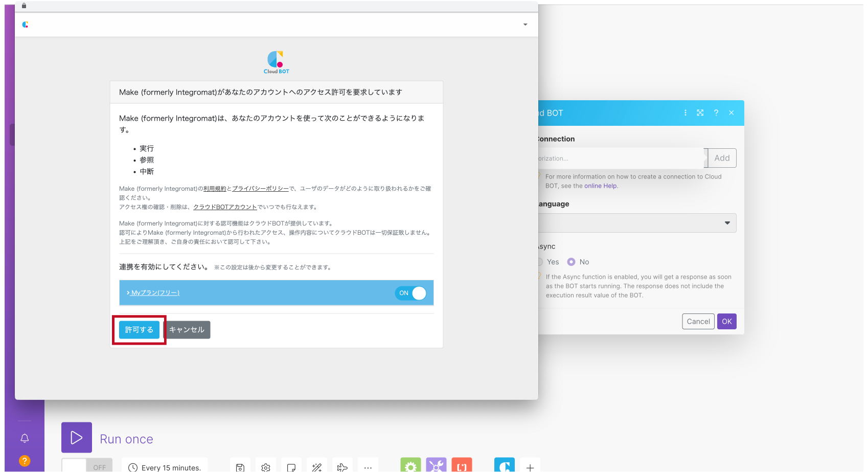Open the クラウドBOTアカウント account link

point(225,207)
